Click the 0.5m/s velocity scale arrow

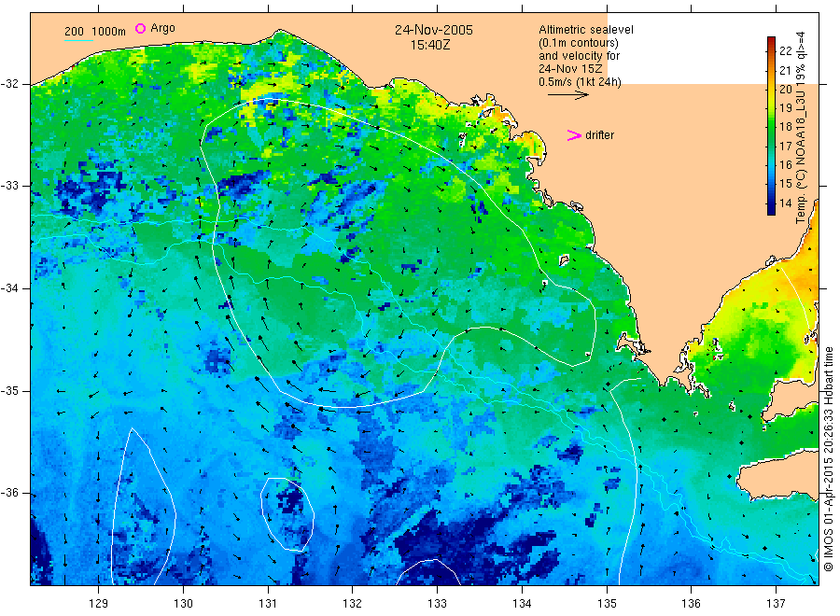tap(567, 95)
